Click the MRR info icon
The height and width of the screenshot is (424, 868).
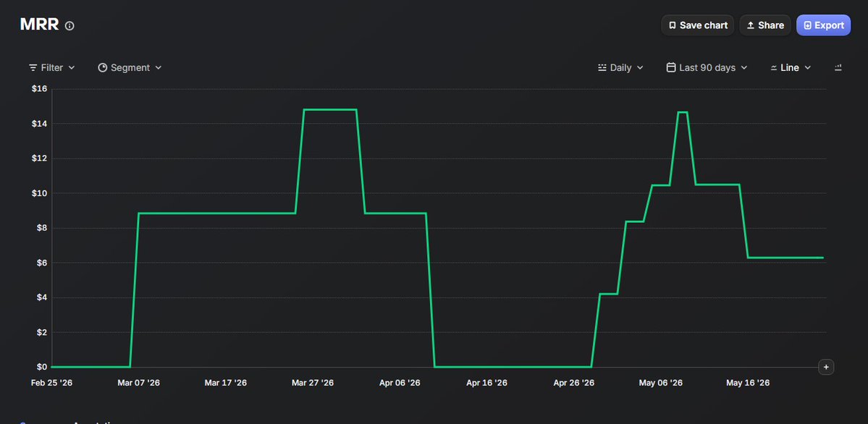pyautogui.click(x=69, y=25)
